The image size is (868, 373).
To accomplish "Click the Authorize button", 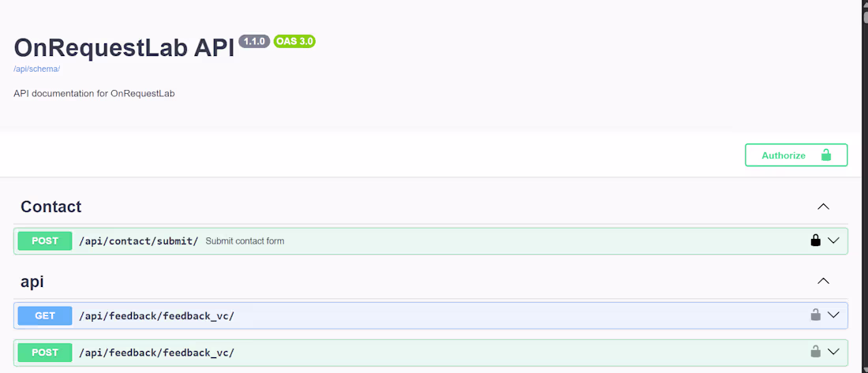I will coord(796,155).
